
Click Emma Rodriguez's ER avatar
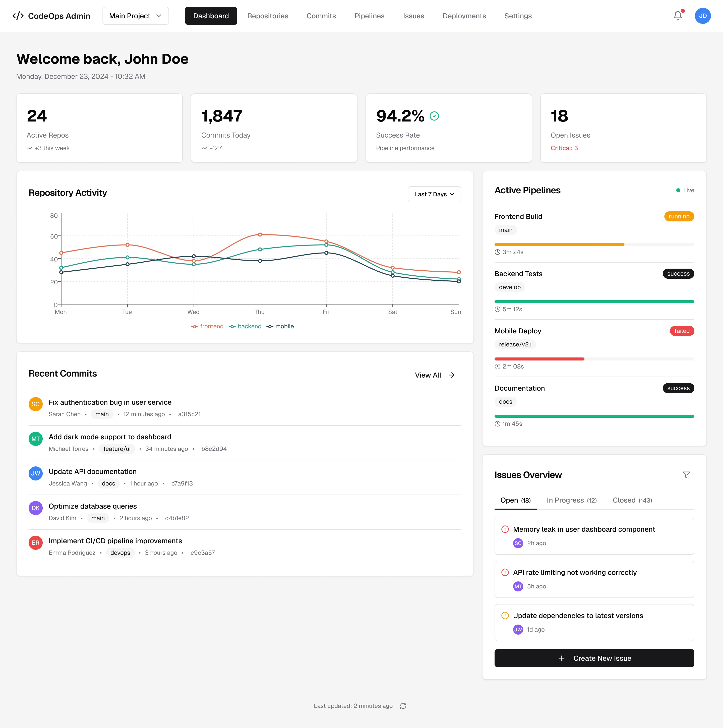pos(35,542)
